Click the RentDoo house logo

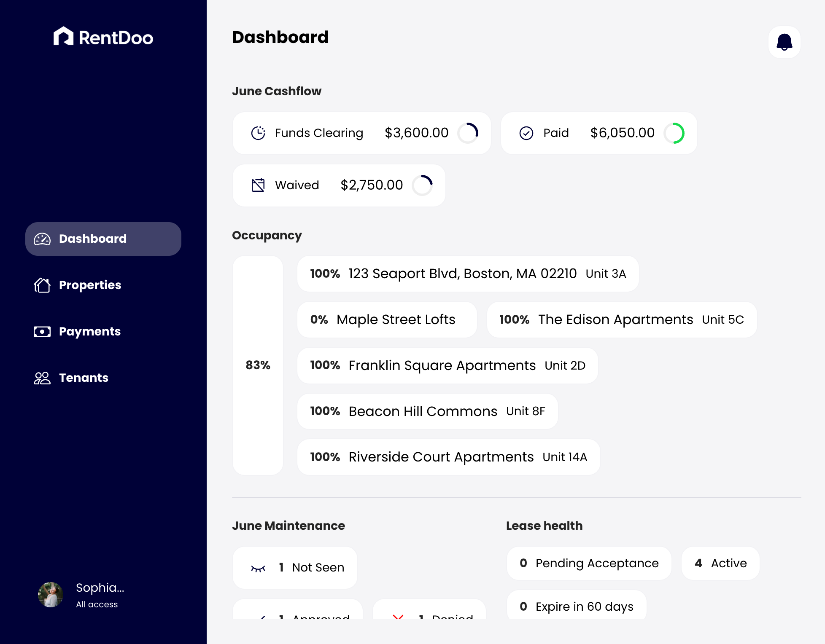(63, 36)
